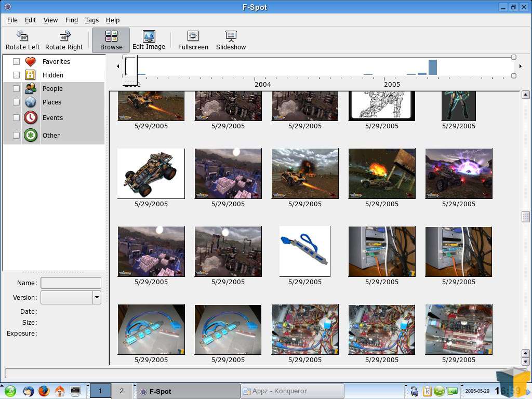Switch to virtual desktop 2
532x399 pixels.
[122, 391]
